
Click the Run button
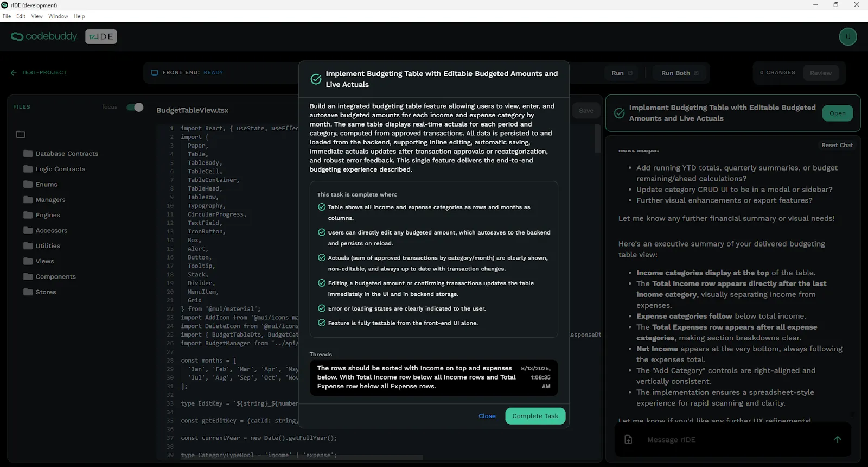pos(622,73)
